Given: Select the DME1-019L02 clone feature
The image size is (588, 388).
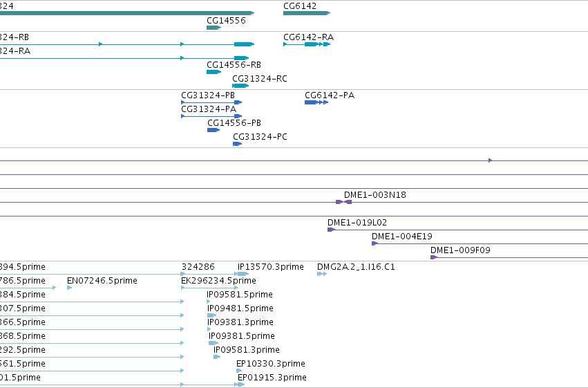Looking at the screenshot, I should point(331,230).
